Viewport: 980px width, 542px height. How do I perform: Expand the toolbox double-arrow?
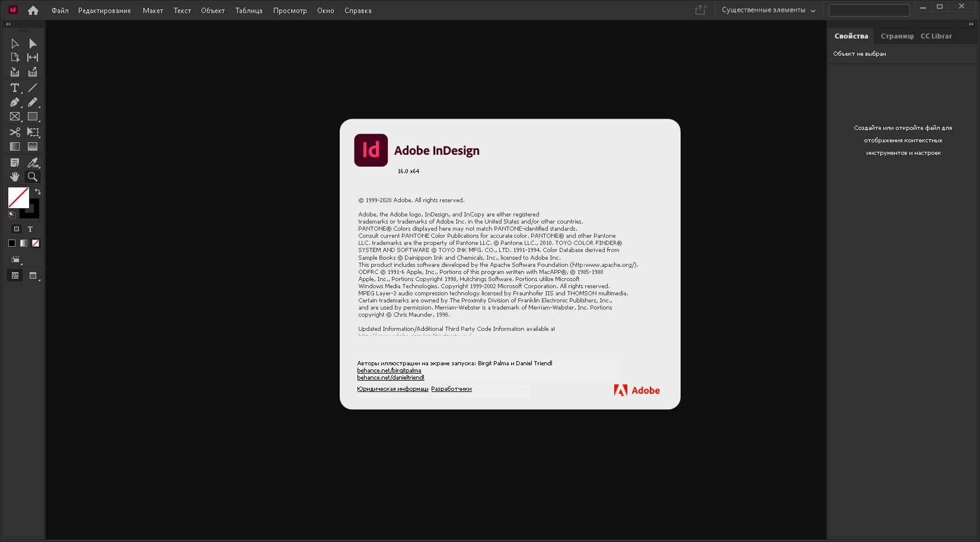(8, 24)
